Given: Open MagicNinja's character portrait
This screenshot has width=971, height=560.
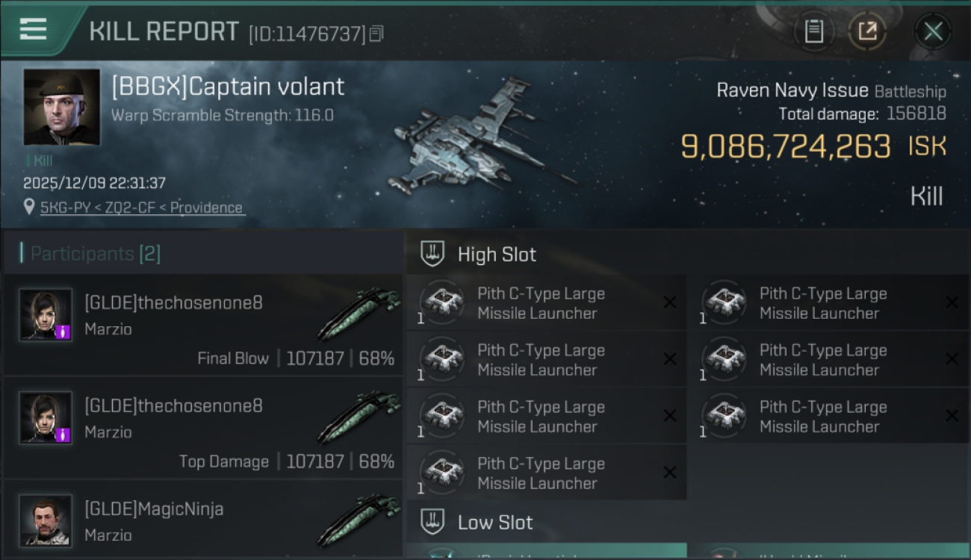Looking at the screenshot, I should 46,520.
